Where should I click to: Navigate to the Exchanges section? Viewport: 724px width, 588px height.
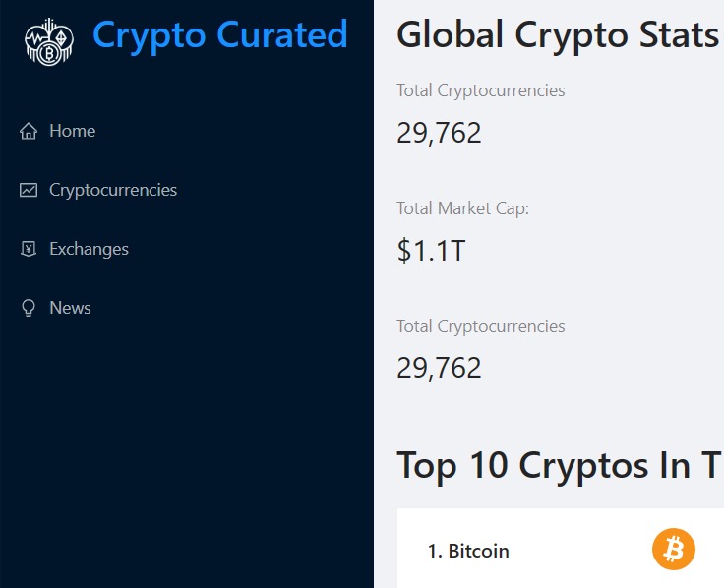click(x=89, y=249)
